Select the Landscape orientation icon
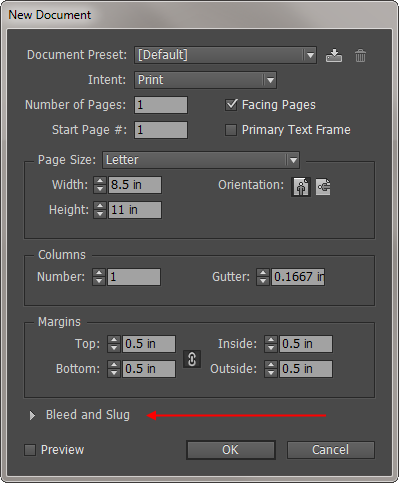The image size is (399, 483). click(x=323, y=187)
